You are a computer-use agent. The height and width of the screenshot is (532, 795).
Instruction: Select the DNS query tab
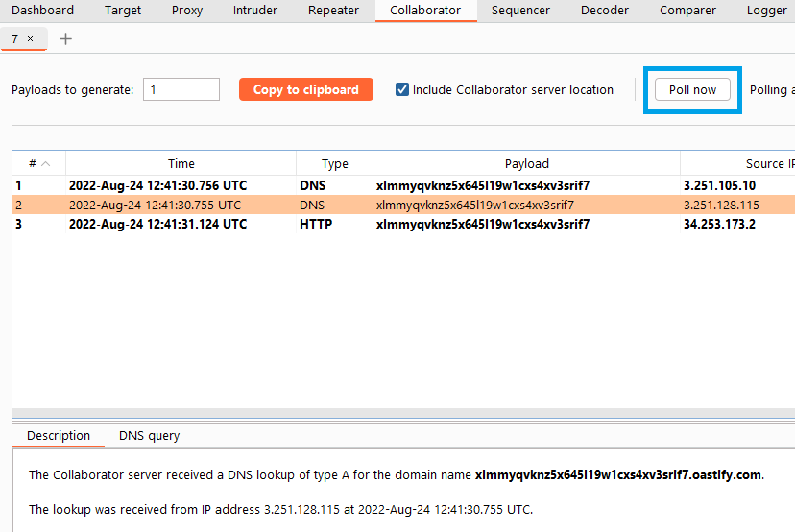pyautogui.click(x=149, y=436)
